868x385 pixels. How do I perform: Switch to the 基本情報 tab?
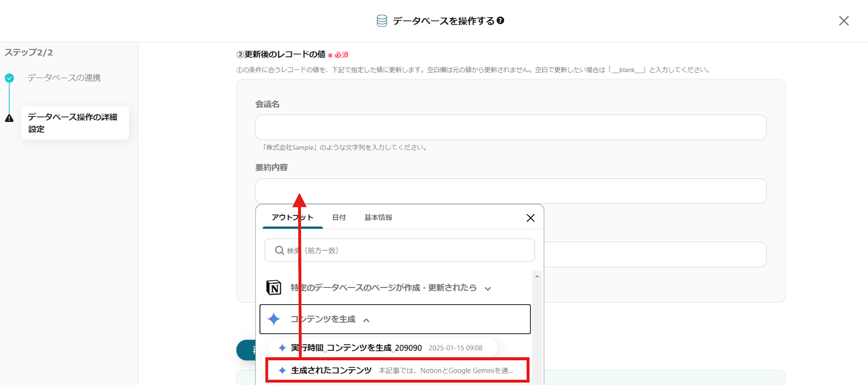(378, 217)
